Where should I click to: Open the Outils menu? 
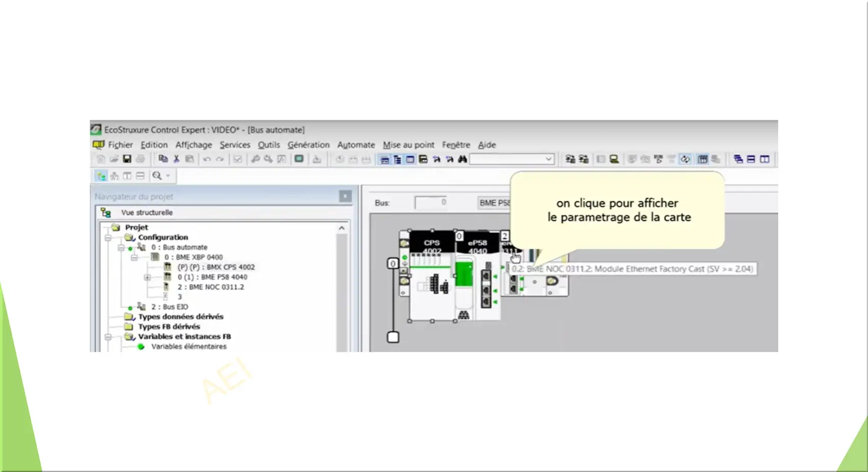tap(269, 145)
